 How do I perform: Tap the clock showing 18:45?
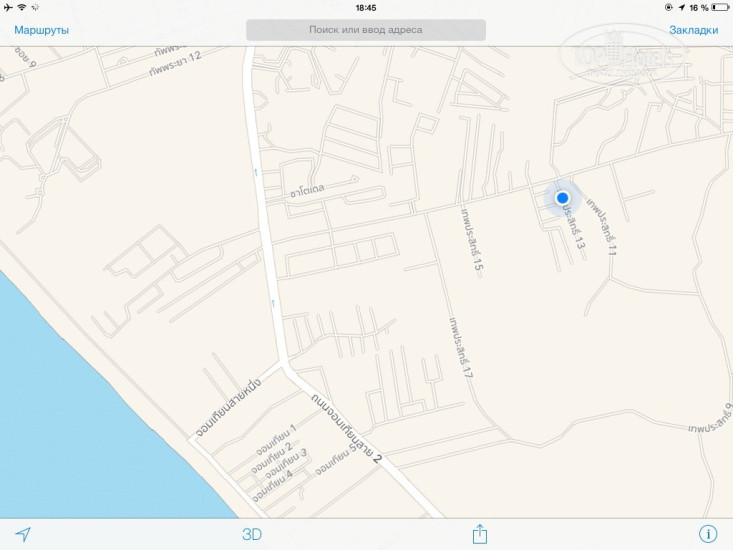tap(366, 8)
